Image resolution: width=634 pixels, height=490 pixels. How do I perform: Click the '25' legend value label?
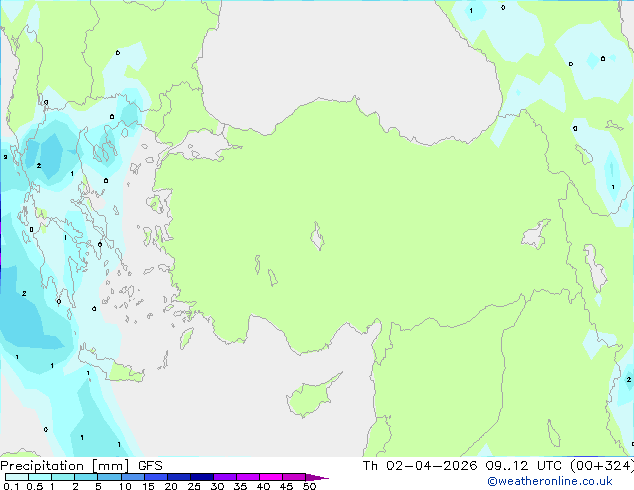(194, 486)
